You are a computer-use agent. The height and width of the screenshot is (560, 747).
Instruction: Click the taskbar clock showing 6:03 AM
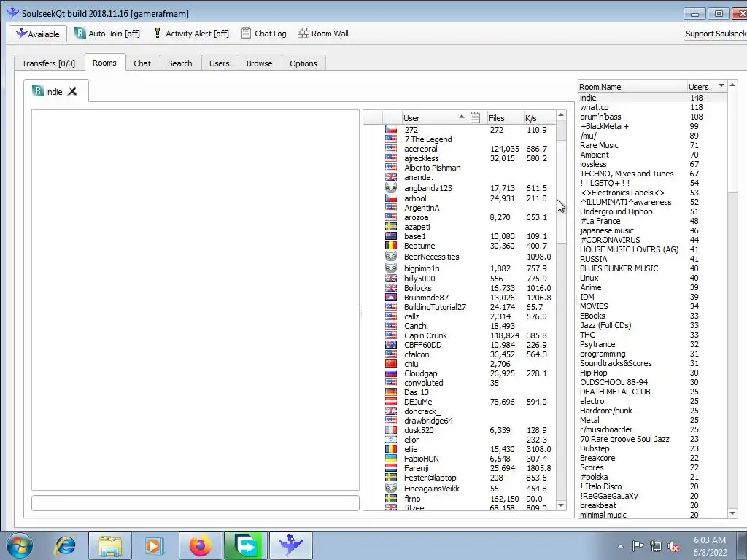[710, 546]
